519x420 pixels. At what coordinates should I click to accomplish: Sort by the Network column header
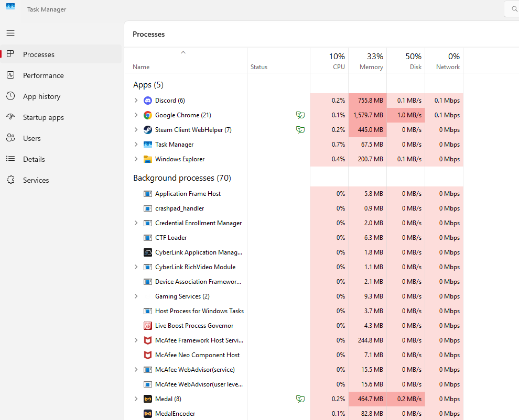click(444, 60)
